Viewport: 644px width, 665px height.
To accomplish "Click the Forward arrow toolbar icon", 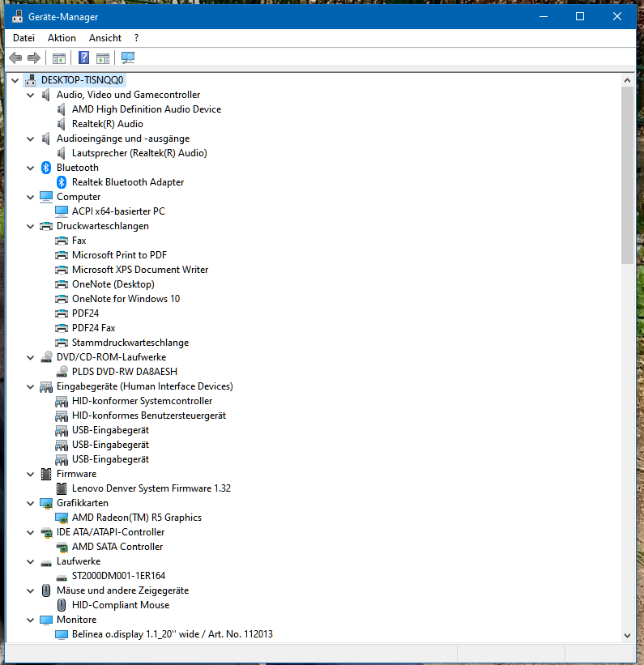I will [x=34, y=58].
